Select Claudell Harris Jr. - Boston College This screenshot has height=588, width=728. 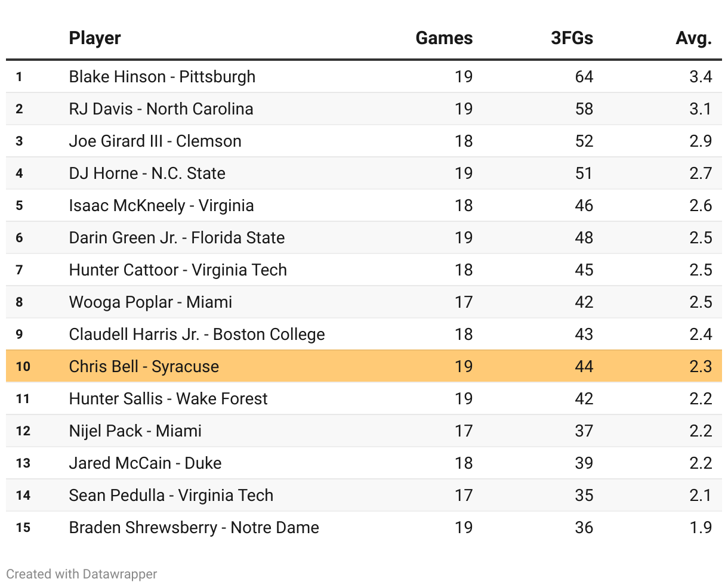tap(197, 335)
